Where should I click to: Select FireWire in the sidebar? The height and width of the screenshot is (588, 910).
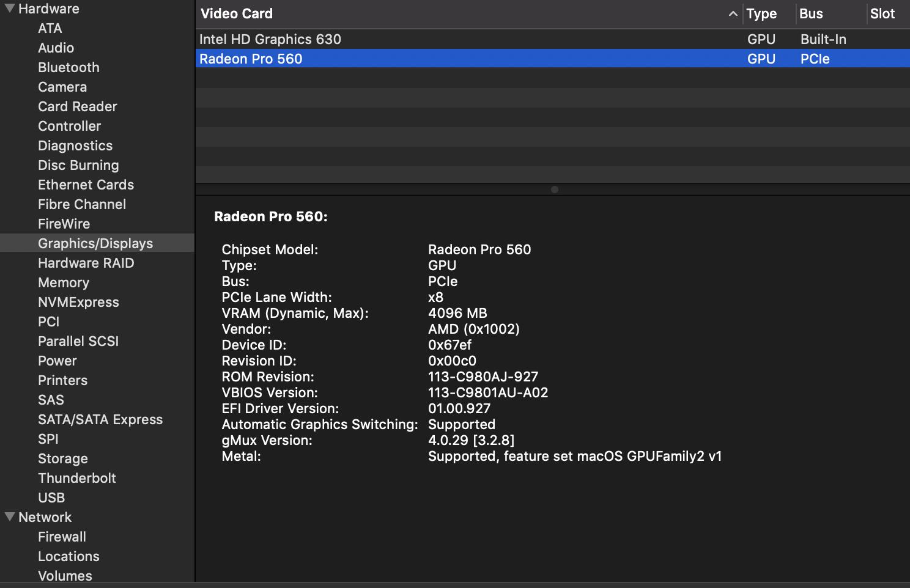[x=64, y=224]
